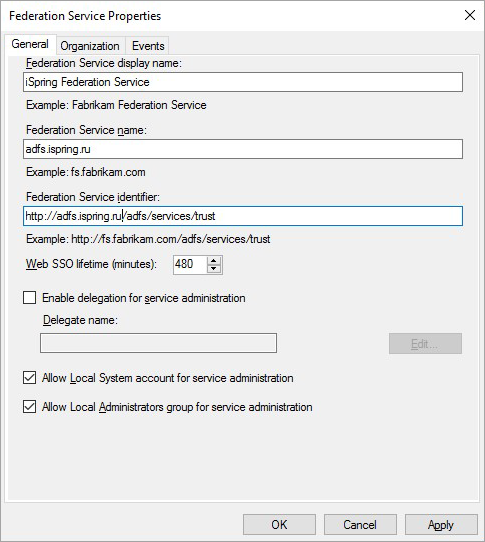The width and height of the screenshot is (485, 542).
Task: Apply the federation service settings
Action: pyautogui.click(x=441, y=525)
